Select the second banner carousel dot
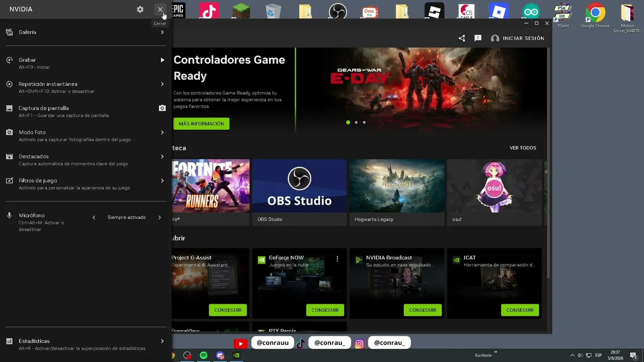644x362 pixels. pyautogui.click(x=356, y=122)
